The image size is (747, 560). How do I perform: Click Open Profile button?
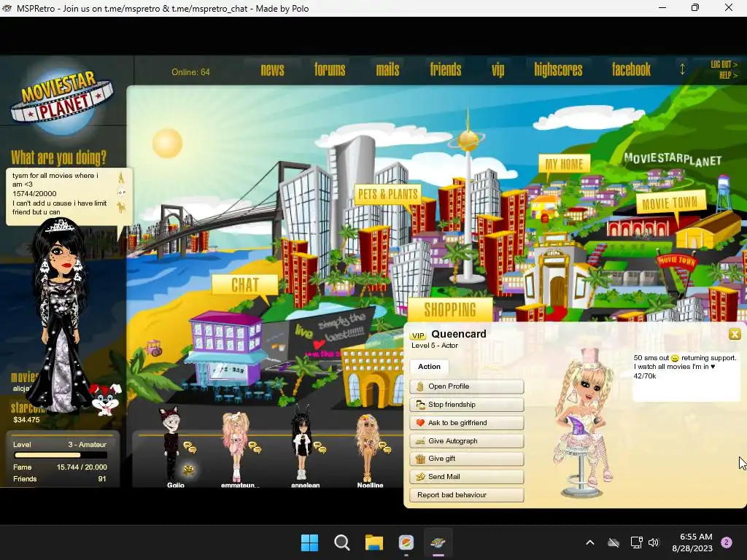pos(467,386)
